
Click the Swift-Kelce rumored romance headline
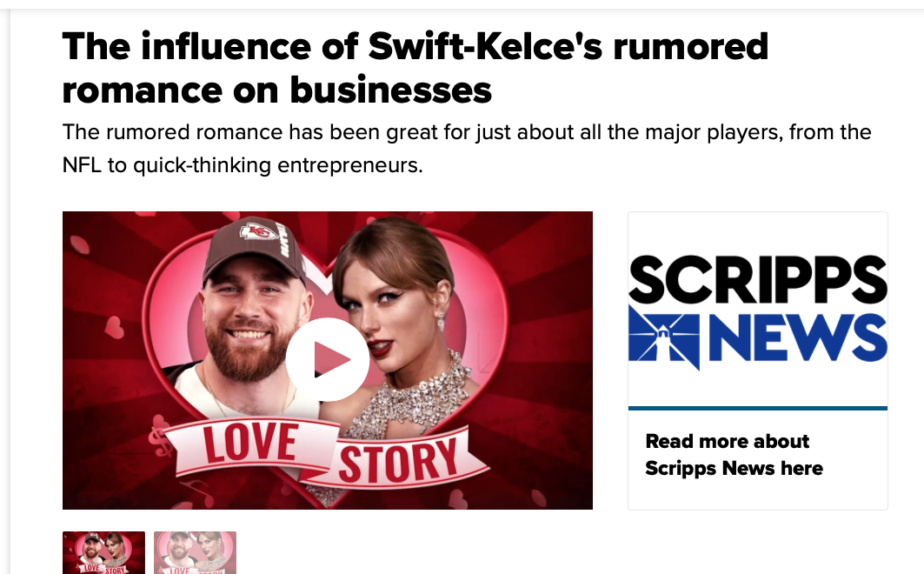415,68
